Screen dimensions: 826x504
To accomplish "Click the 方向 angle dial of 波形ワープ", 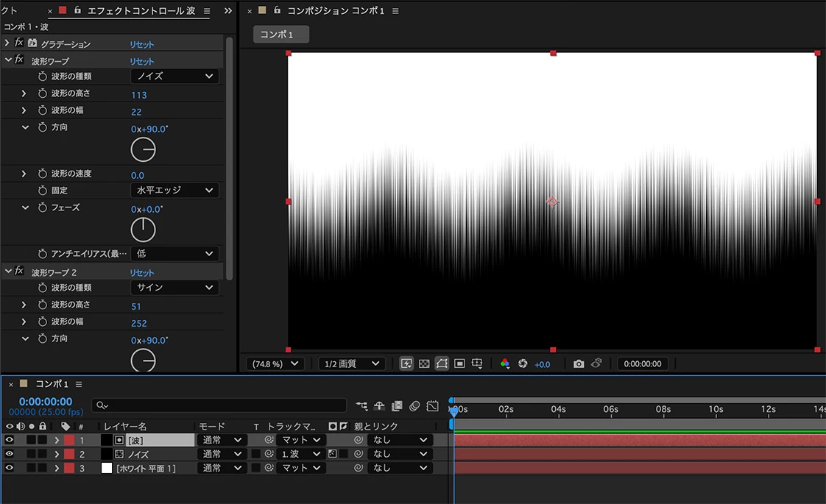I will [144, 150].
